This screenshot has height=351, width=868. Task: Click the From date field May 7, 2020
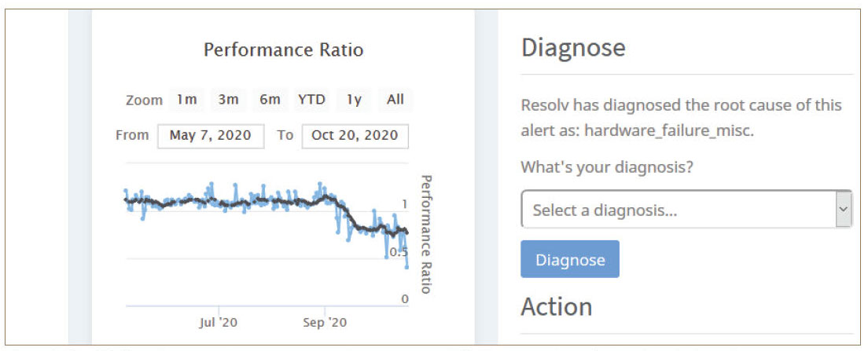tap(211, 135)
